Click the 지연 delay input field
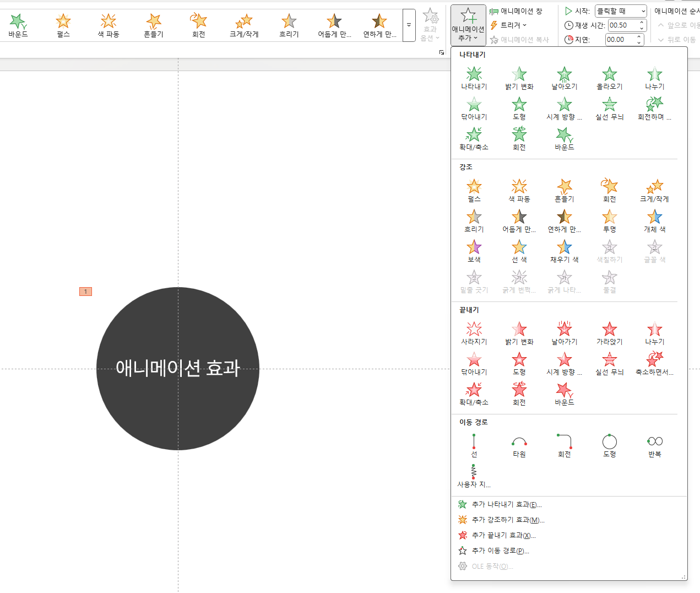The image size is (700, 593). click(620, 40)
